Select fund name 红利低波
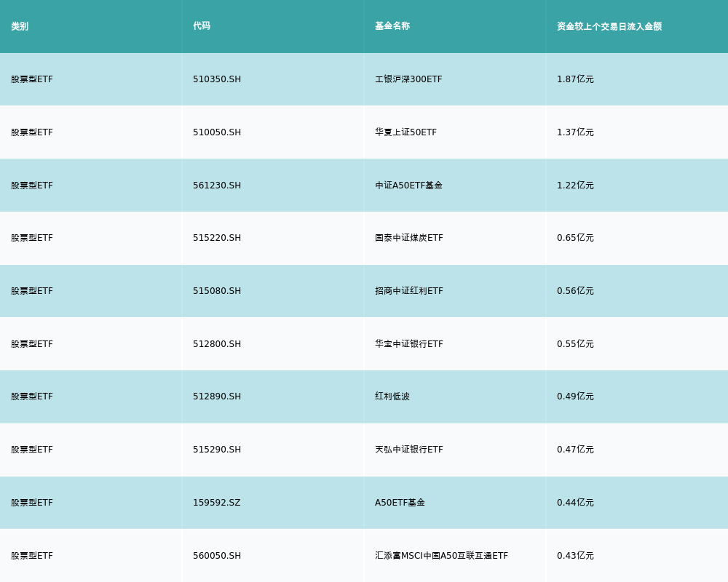The width and height of the screenshot is (728, 582). click(392, 396)
